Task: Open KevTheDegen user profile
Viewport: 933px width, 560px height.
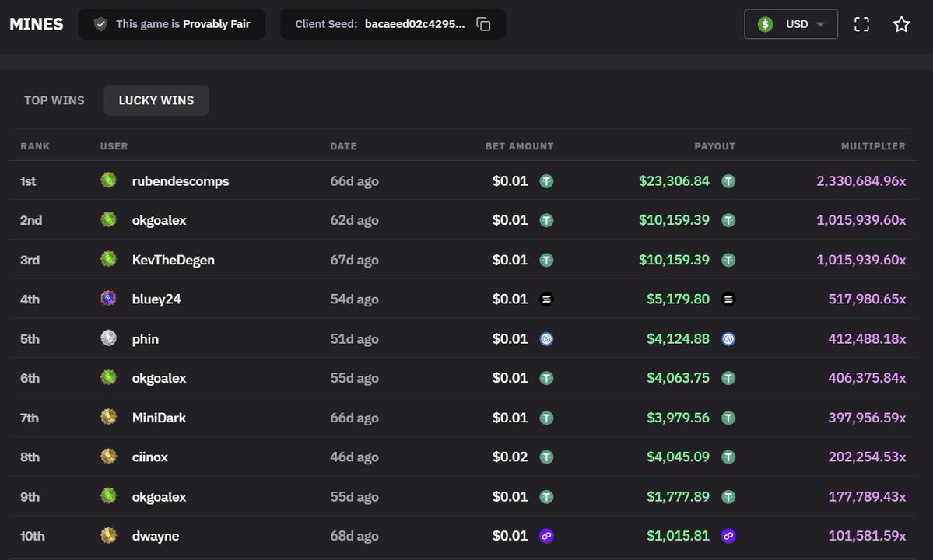Action: pos(174,260)
